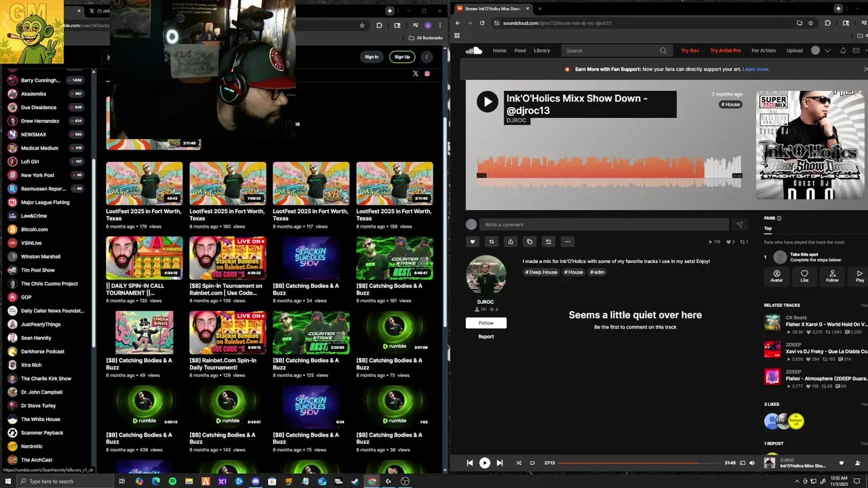Click the cast icon in player bar
This screenshot has width=868, height=488.
[x=742, y=463]
